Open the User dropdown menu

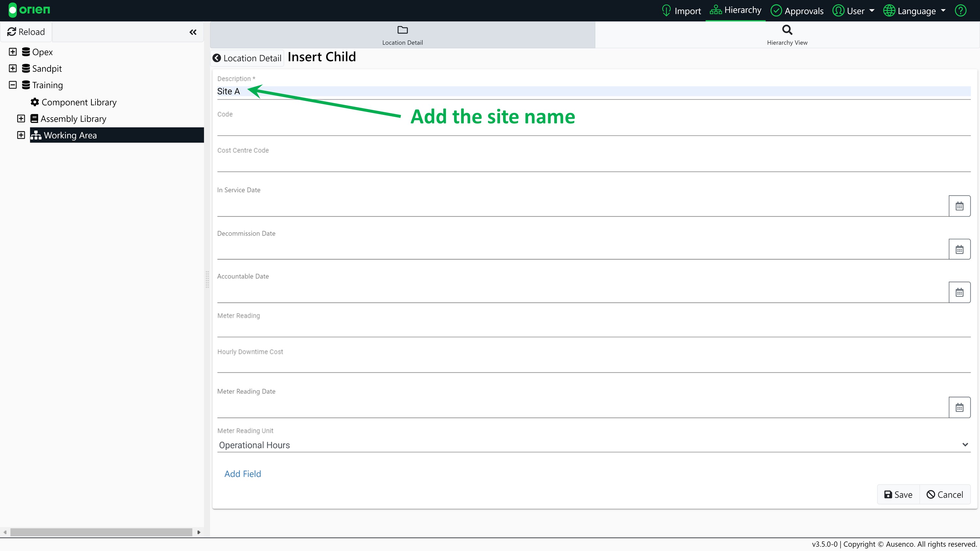point(853,11)
